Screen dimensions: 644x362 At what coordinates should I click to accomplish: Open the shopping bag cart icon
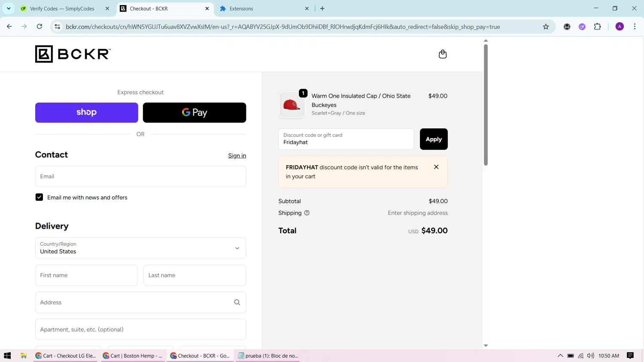(443, 54)
